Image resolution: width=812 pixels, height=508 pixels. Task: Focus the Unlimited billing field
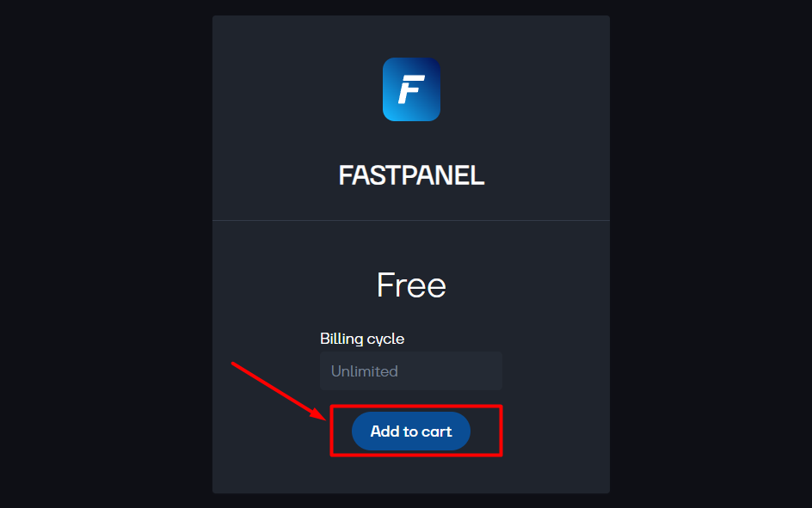410,371
